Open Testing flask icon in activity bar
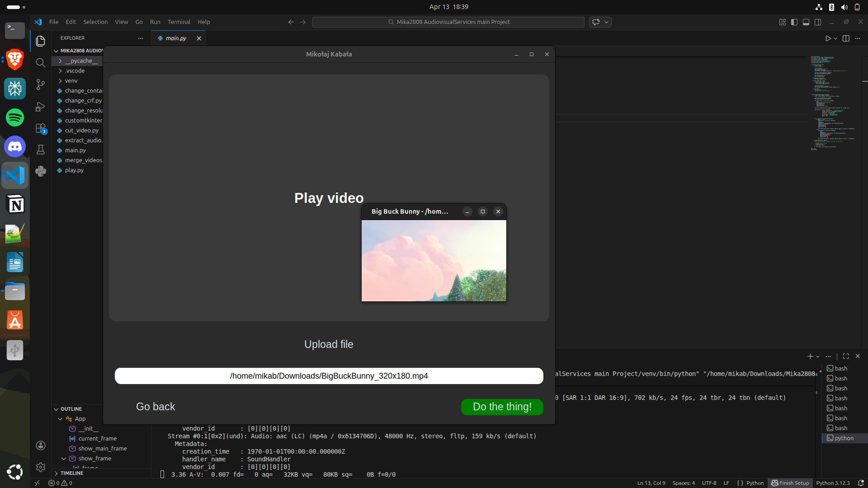Image resolution: width=868 pixels, height=488 pixels. pyautogui.click(x=41, y=150)
